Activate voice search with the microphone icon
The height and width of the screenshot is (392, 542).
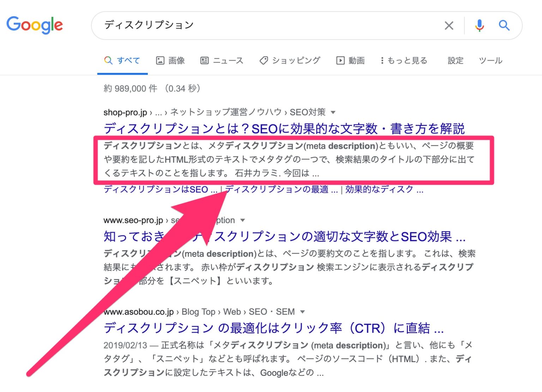click(479, 25)
